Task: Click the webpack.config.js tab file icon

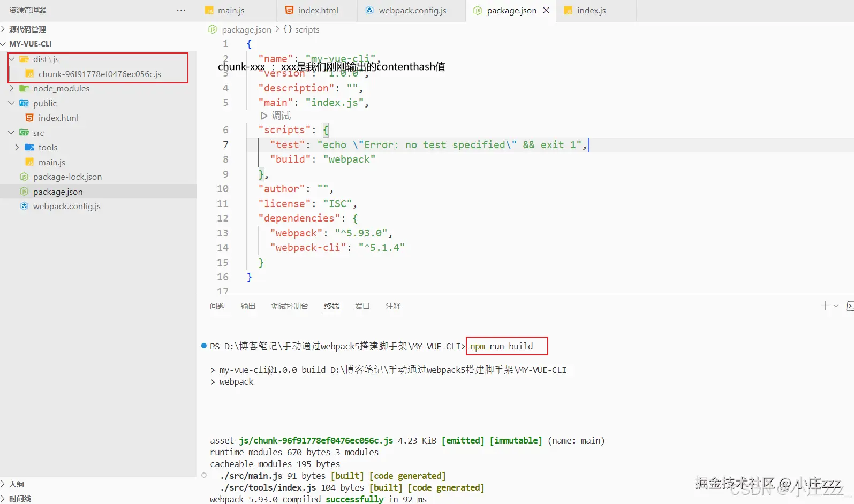Action: tap(370, 11)
